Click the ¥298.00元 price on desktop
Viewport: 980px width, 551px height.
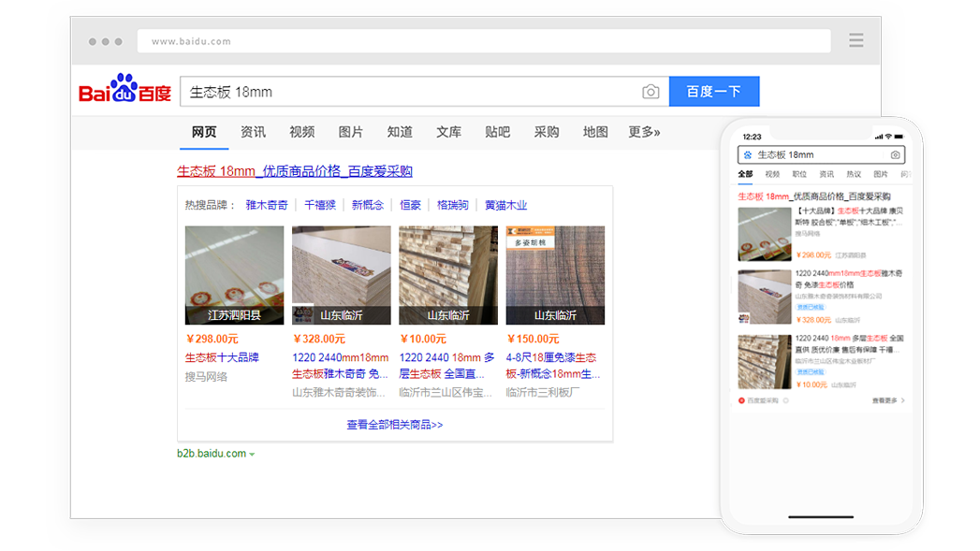point(212,339)
